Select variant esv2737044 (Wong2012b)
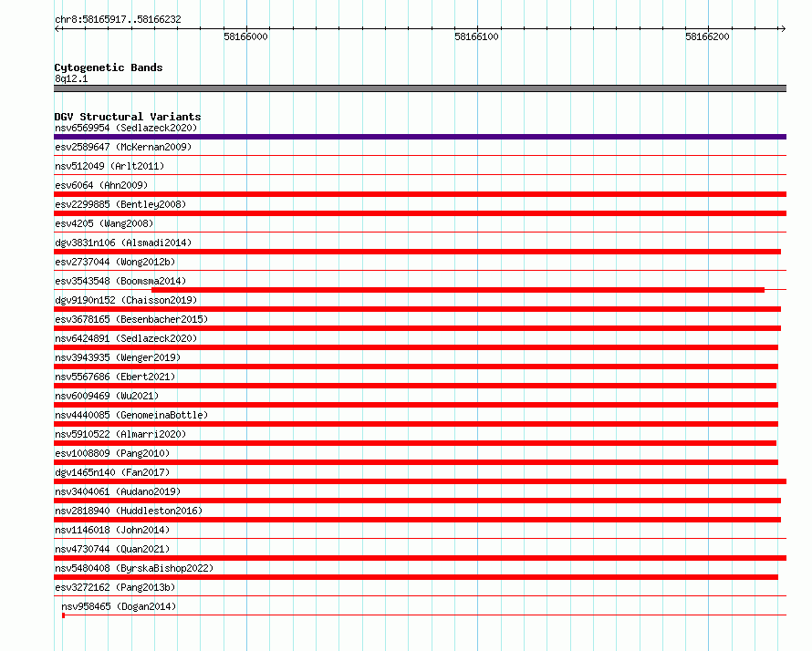This screenshot has width=812, height=651. point(115,262)
